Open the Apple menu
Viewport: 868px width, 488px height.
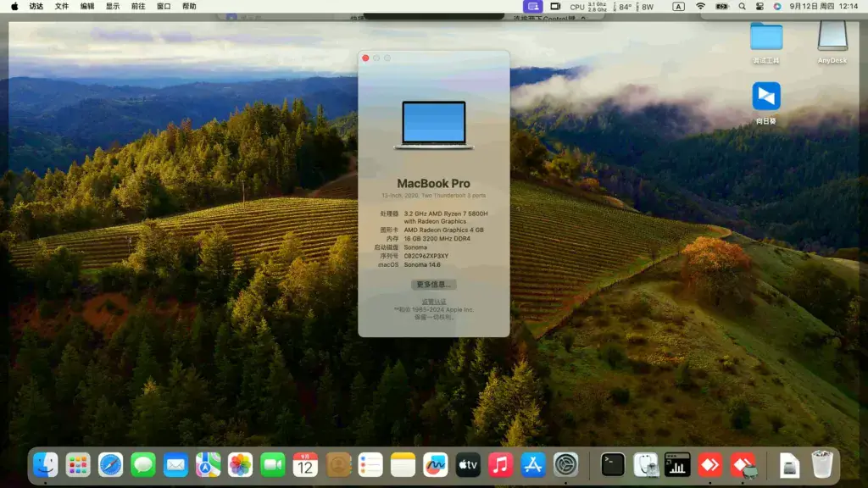[14, 7]
